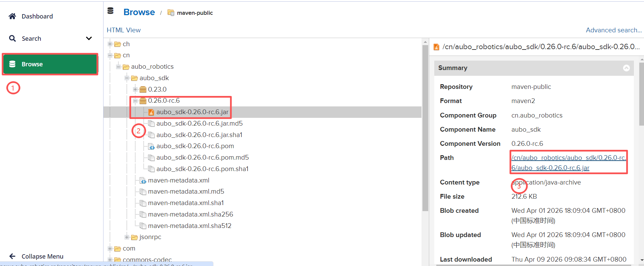Viewport: 644px width, 266px height.
Task: Click the tree view vertical scrollbar
Action: coord(425,128)
